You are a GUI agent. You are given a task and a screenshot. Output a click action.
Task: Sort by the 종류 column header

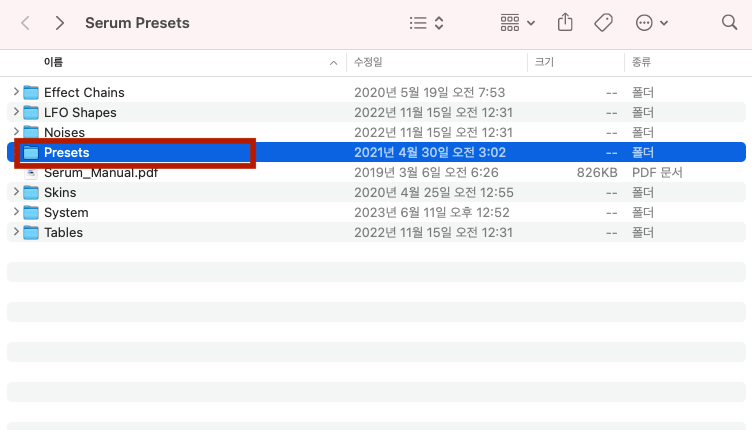tap(641, 62)
